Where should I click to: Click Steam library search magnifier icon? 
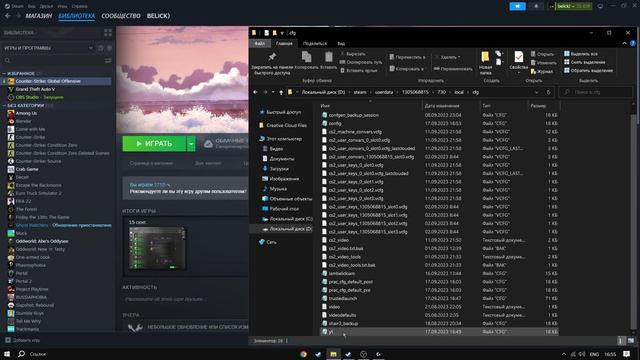[x=7, y=60]
